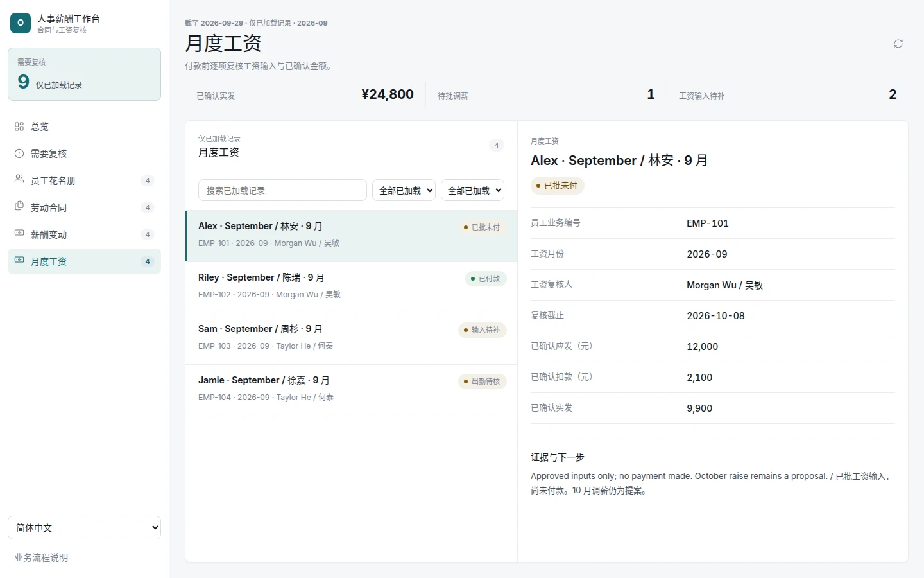Select the 月度工资 navigation item
Viewport: 924px width, 578px height.
pos(84,261)
